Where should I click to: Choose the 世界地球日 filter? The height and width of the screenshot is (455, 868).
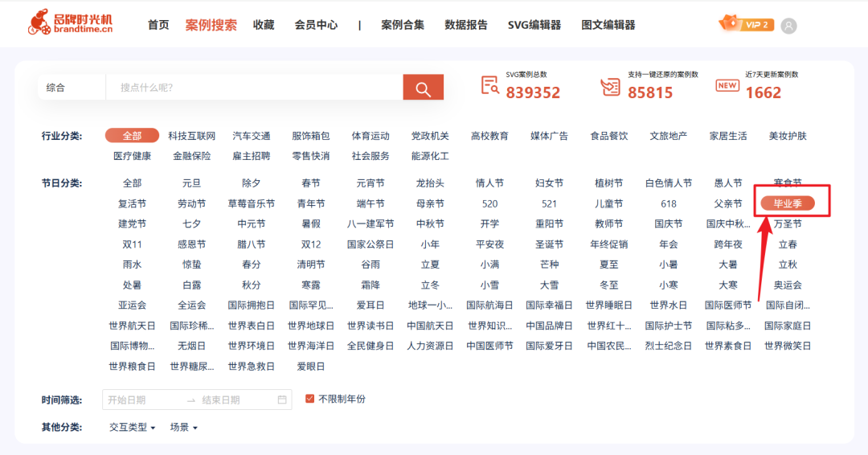click(x=310, y=326)
